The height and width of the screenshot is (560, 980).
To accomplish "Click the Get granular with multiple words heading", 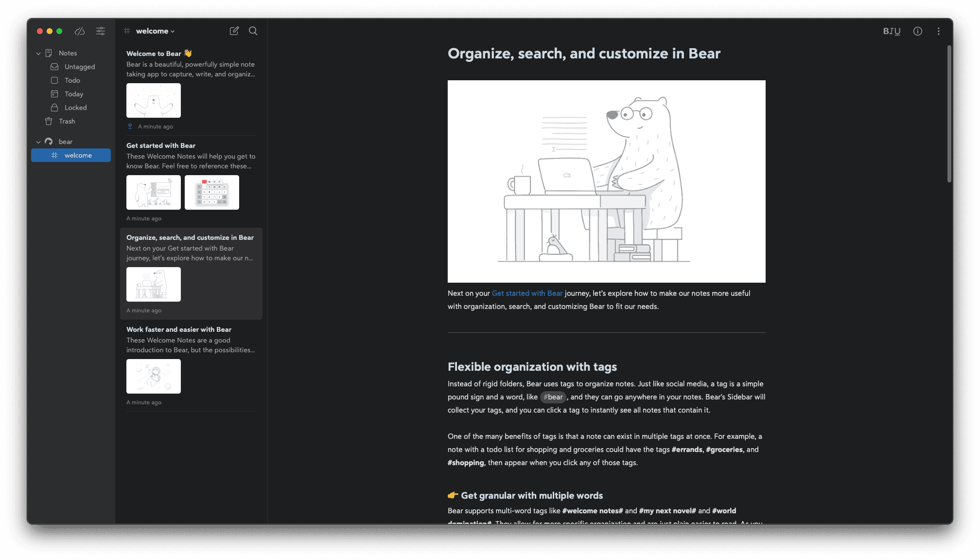I will 532,495.
